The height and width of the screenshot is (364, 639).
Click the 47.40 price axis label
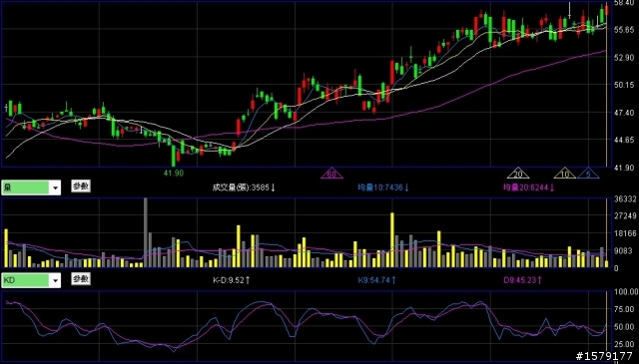pos(624,113)
